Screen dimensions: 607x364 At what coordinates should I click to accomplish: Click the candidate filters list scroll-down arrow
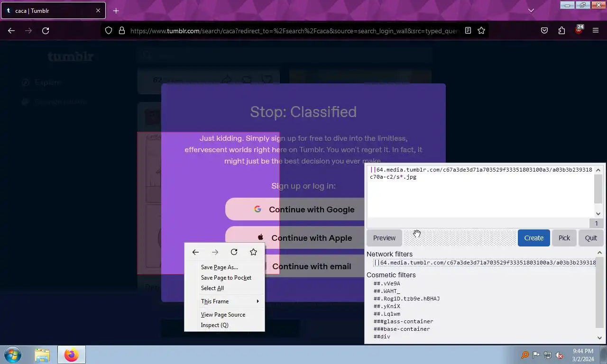[599, 338]
